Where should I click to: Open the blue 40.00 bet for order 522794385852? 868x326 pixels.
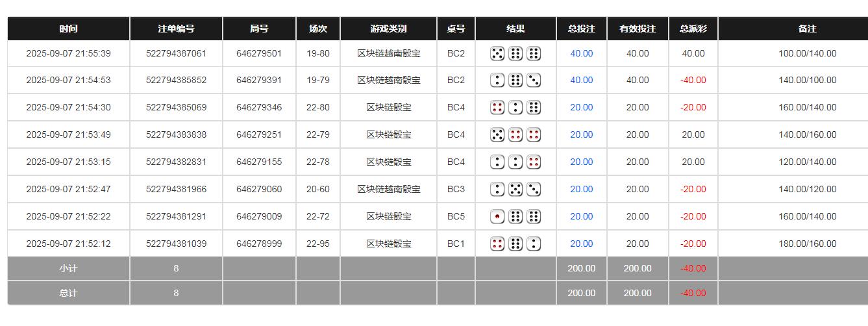click(x=581, y=81)
